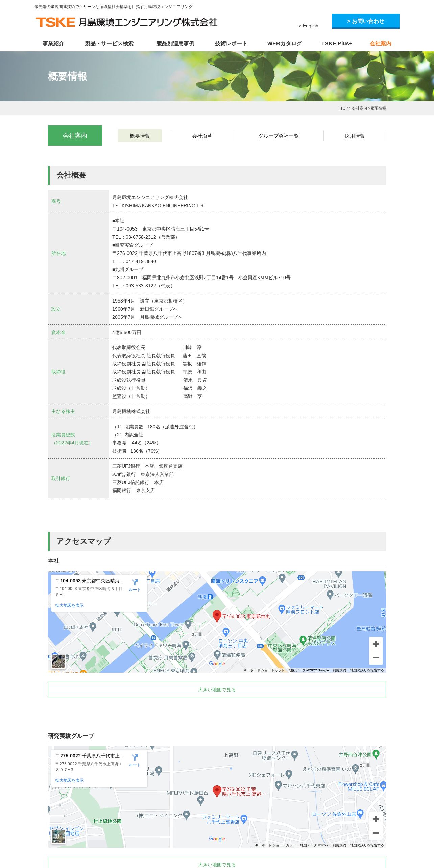The width and height of the screenshot is (434, 868).
Task: Click the TOP breadcrumb link
Action: (x=344, y=108)
